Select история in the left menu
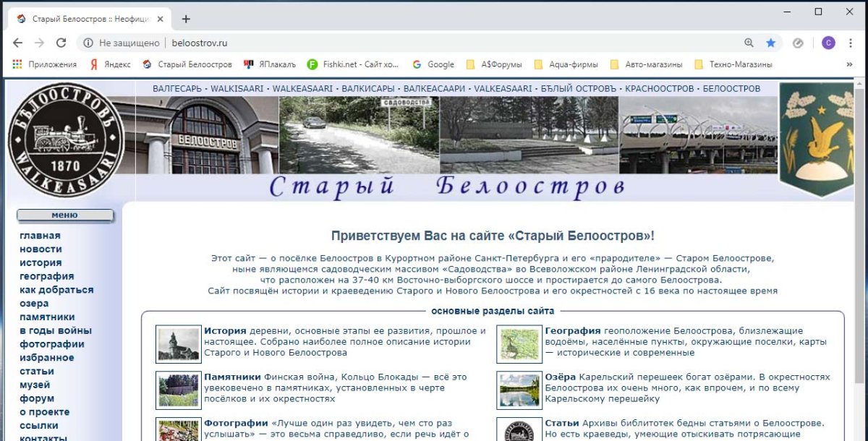 tap(41, 262)
